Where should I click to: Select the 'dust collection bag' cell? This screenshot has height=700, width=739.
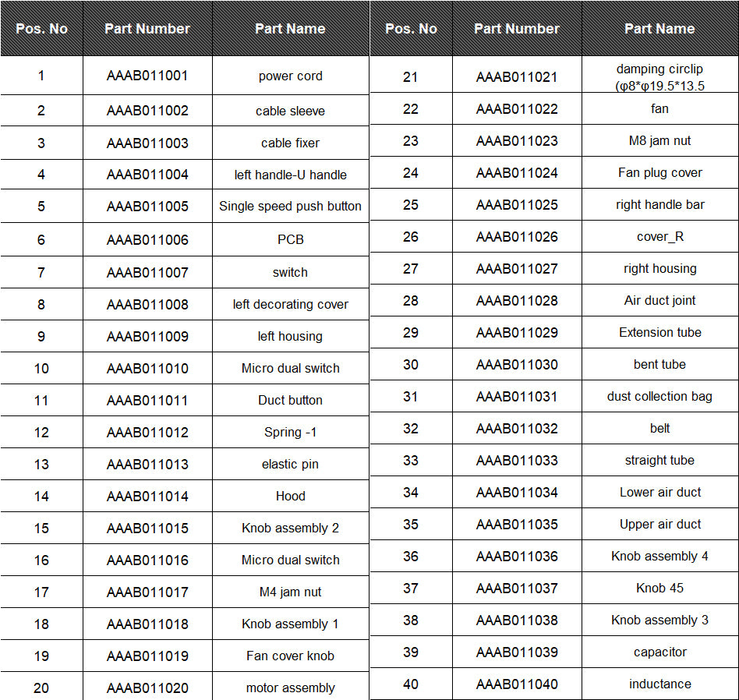659,397
